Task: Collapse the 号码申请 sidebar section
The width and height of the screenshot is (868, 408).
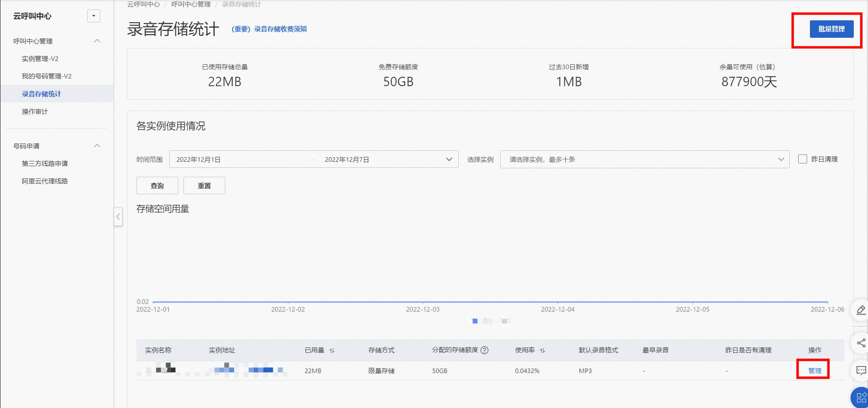Action: coord(97,146)
